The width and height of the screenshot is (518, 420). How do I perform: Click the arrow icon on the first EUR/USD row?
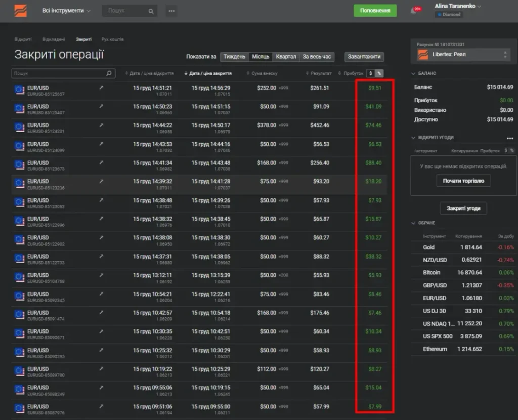point(101,88)
